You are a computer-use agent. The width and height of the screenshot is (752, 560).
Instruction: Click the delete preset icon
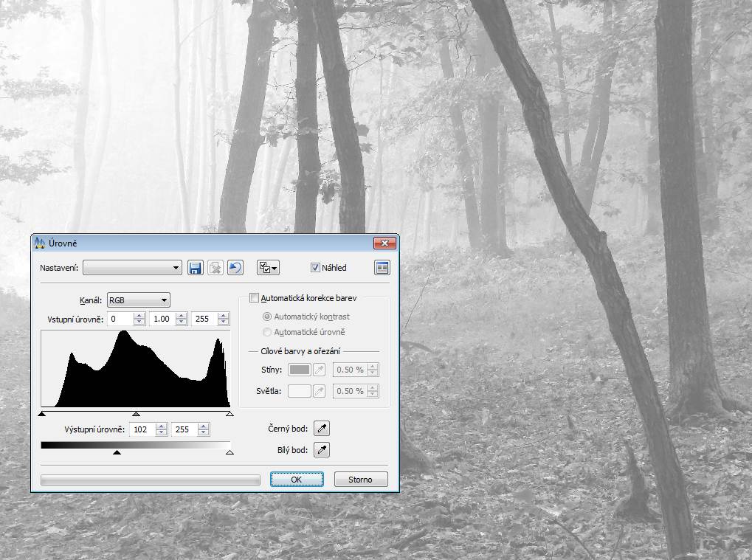point(215,268)
